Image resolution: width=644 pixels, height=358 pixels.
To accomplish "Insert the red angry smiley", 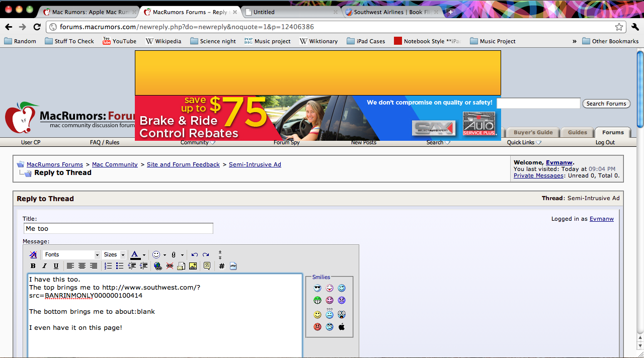I will tap(317, 327).
